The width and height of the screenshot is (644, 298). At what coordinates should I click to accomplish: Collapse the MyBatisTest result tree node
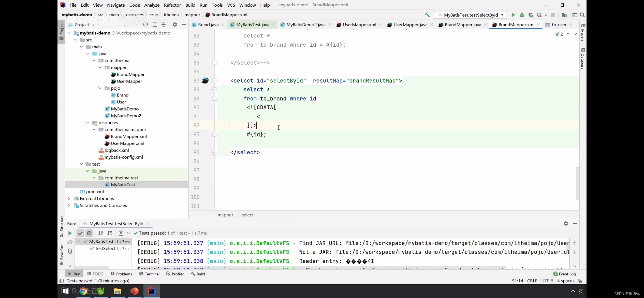78,241
